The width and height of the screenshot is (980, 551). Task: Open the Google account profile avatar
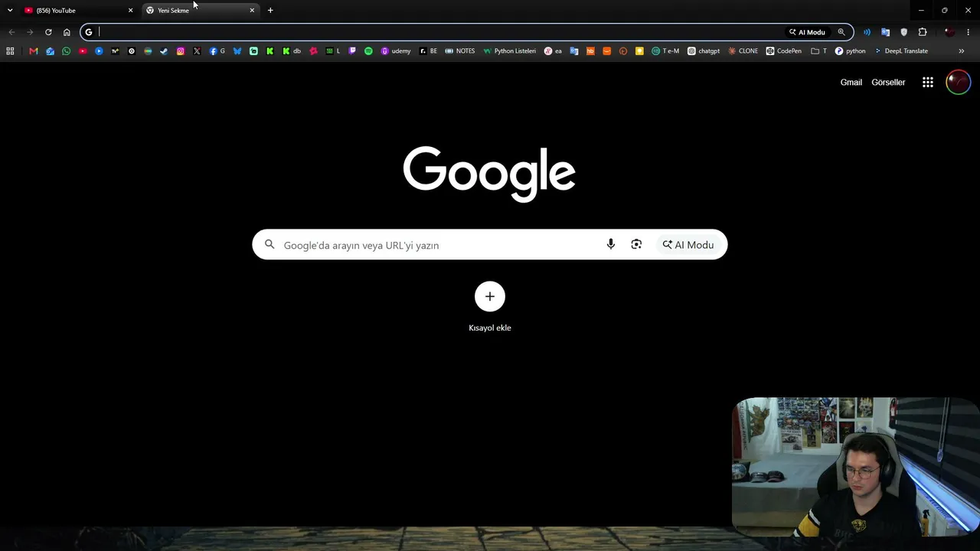click(x=959, y=83)
